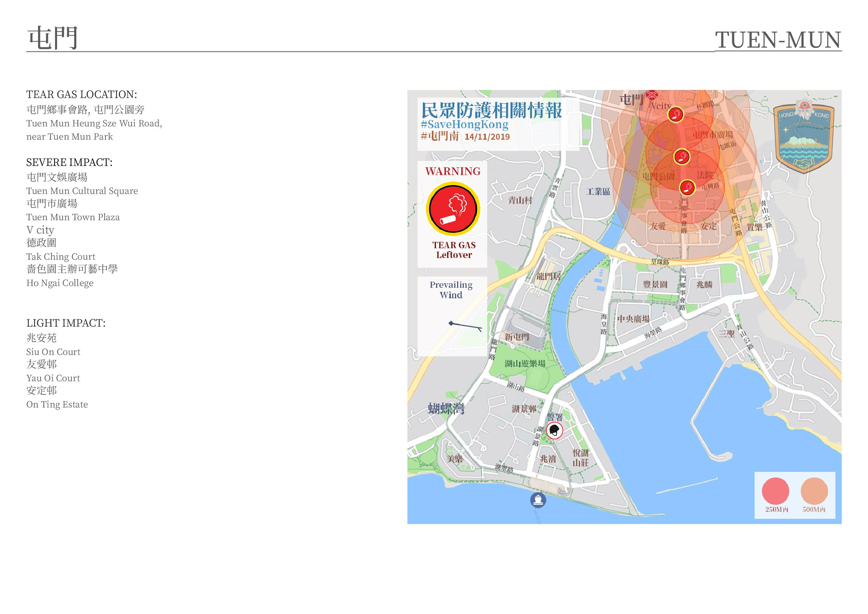Click the 500M orange legend circle
Viewport: 868px width, 614px height.
(x=814, y=491)
